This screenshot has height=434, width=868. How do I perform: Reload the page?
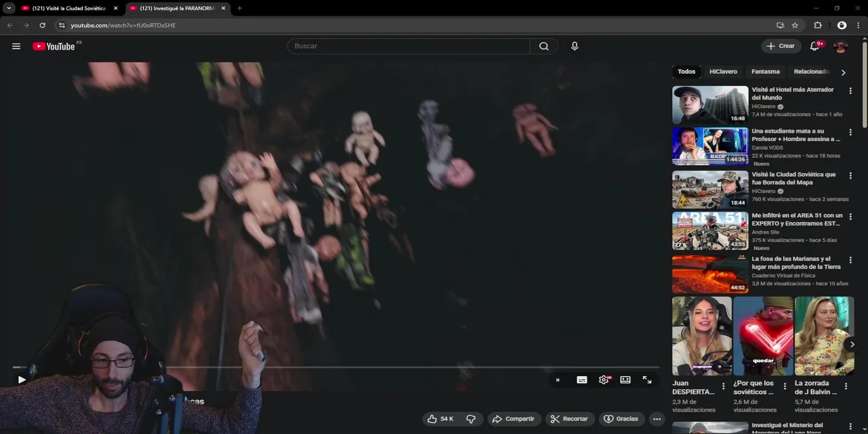click(x=42, y=25)
